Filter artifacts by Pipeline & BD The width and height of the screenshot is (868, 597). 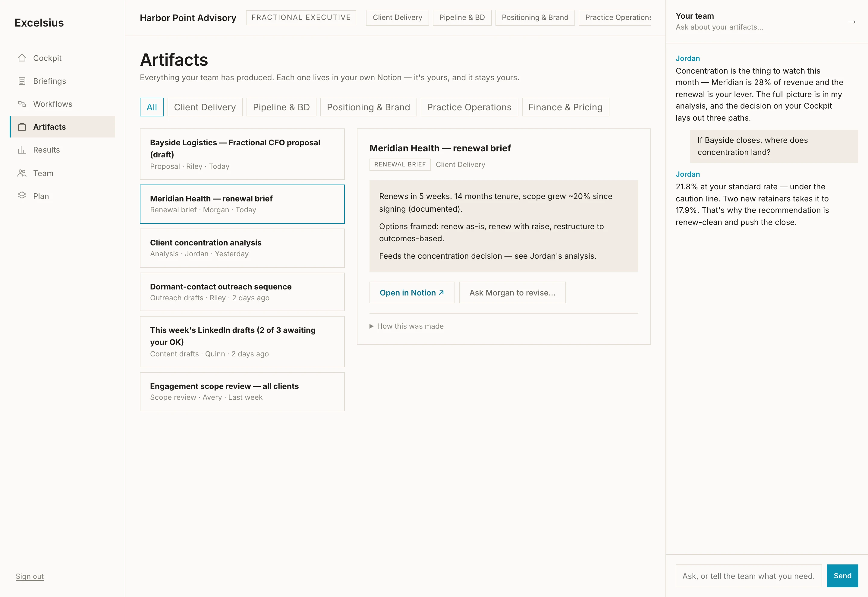coord(281,107)
